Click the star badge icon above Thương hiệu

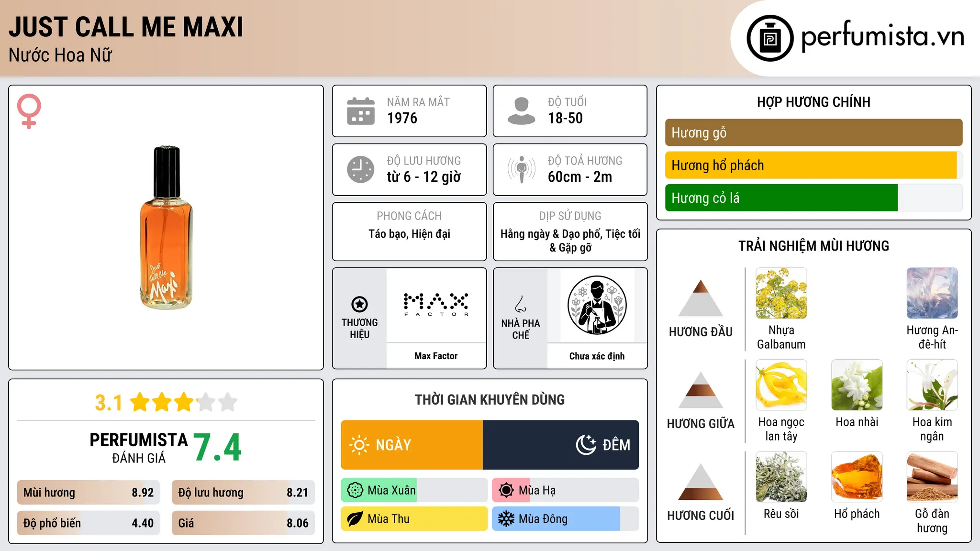pyautogui.click(x=359, y=304)
